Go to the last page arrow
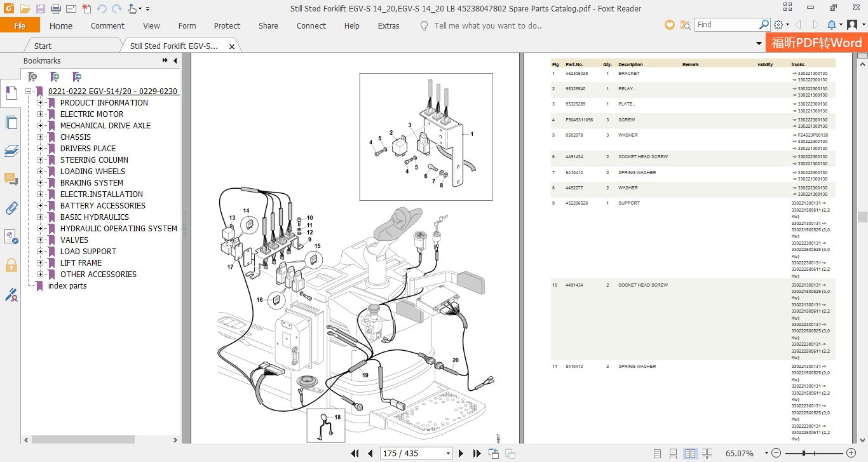The image size is (868, 462). click(x=477, y=453)
